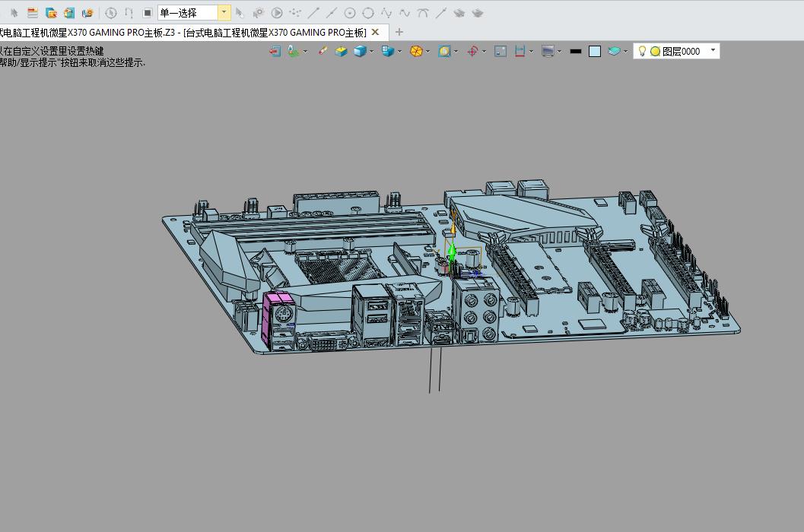Click the black line color swatch
The height and width of the screenshot is (532, 804).
coord(575,51)
